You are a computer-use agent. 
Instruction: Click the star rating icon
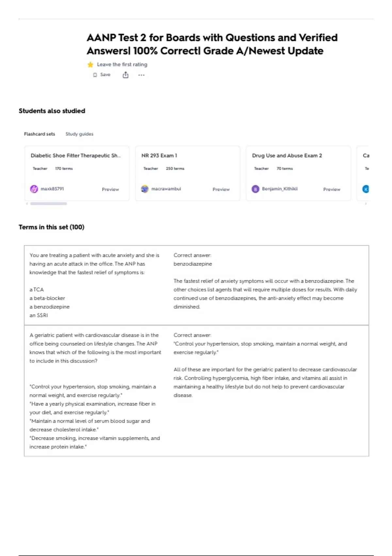click(90, 64)
